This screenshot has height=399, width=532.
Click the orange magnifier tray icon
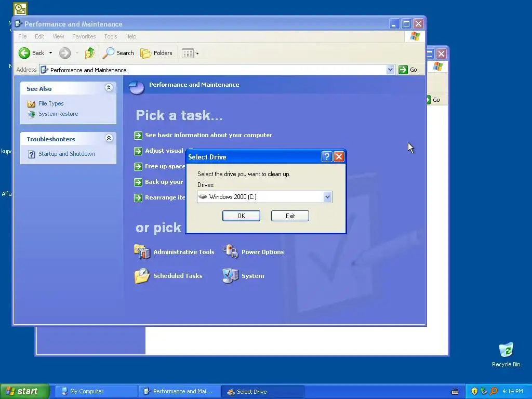point(494,391)
